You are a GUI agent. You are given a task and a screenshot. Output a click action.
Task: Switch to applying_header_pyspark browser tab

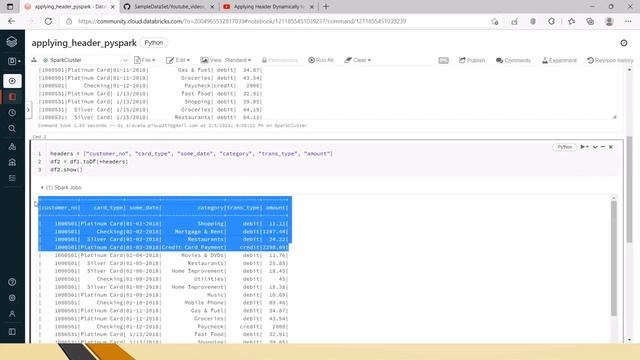(x=69, y=7)
